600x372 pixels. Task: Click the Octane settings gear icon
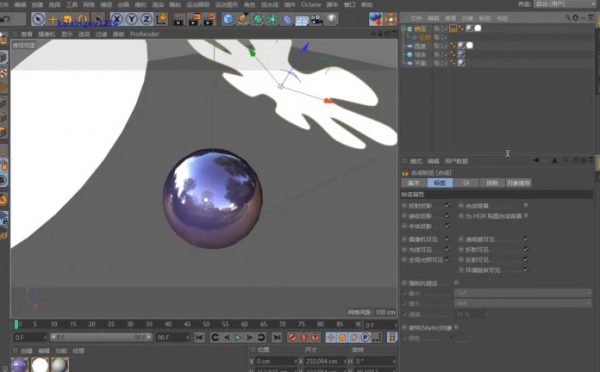(391, 19)
